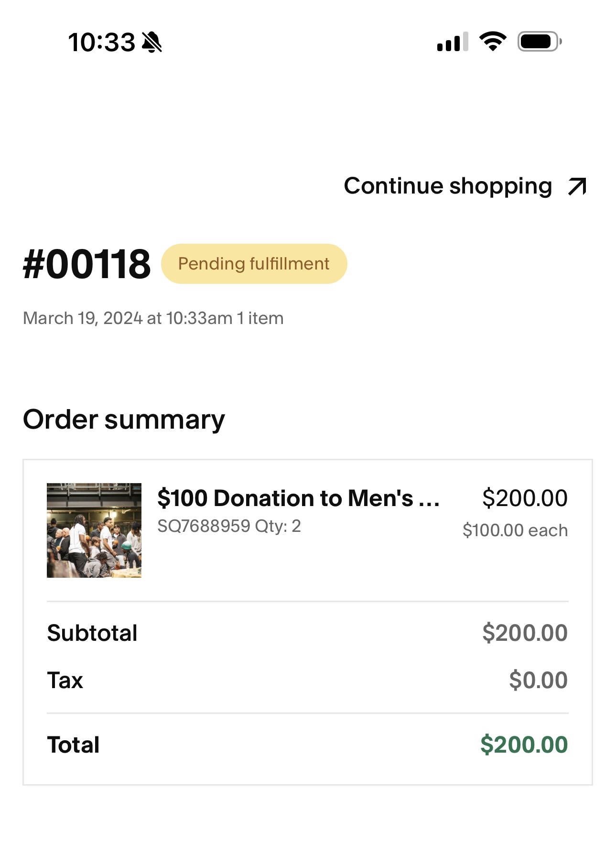Tap the cellular signal bars icon
616x842 pixels.
pyautogui.click(x=452, y=42)
